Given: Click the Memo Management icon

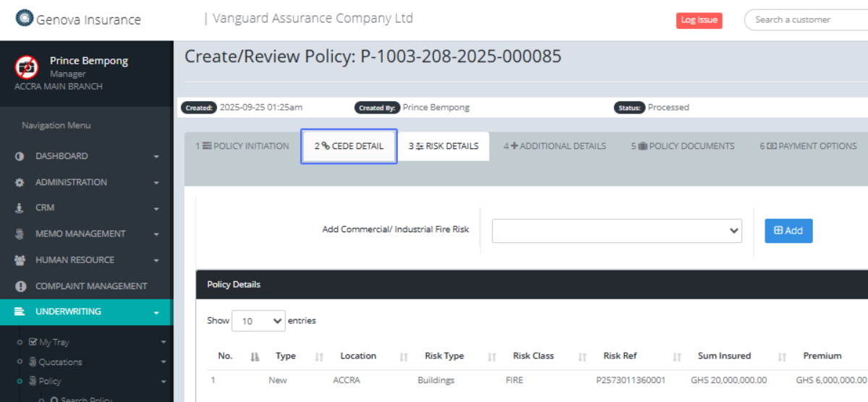Looking at the screenshot, I should pos(20,234).
